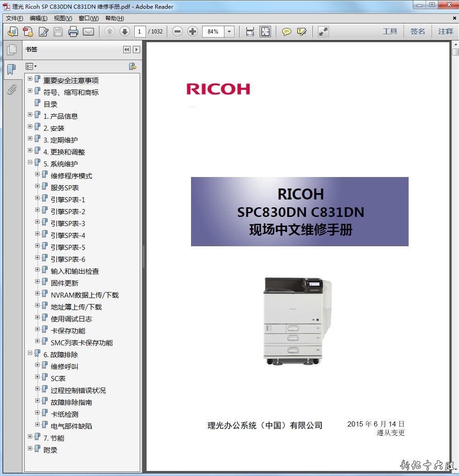This screenshot has height=476, width=459.
Task: Open the 'SC表' bookmark
Action: [58, 378]
